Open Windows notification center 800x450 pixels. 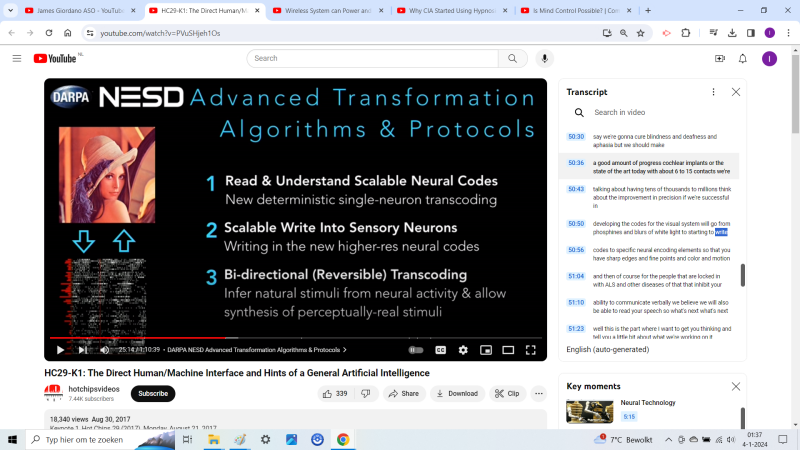click(x=783, y=439)
